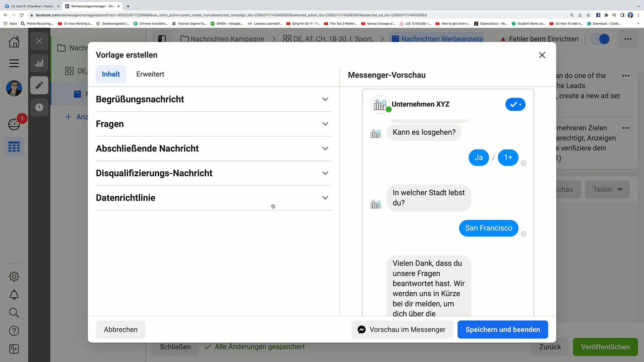Open the hamburger menu in left sidebar

(14, 63)
